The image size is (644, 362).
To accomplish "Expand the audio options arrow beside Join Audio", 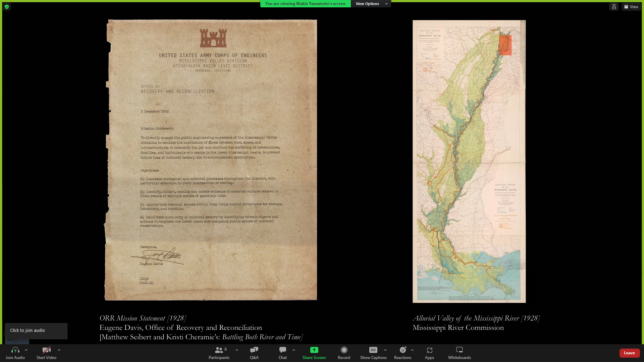I will pyautogui.click(x=26, y=350).
